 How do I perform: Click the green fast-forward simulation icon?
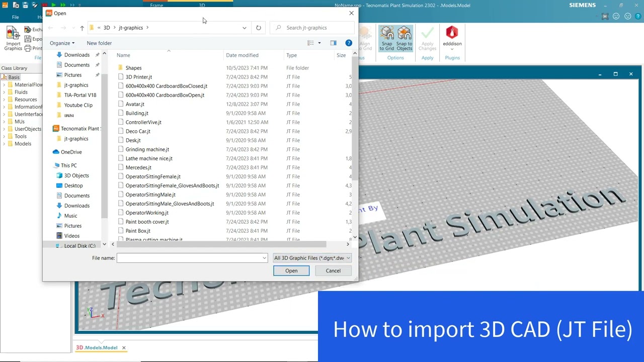[x=62, y=6]
